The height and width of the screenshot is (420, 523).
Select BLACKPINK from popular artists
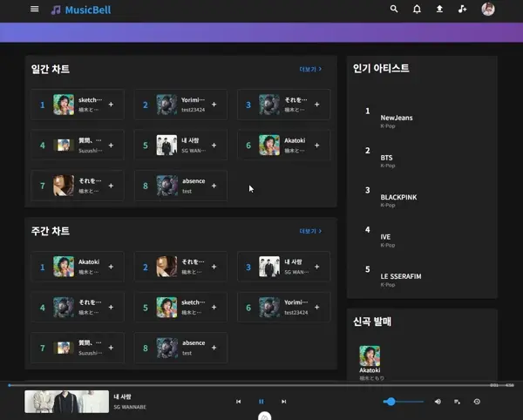point(398,197)
